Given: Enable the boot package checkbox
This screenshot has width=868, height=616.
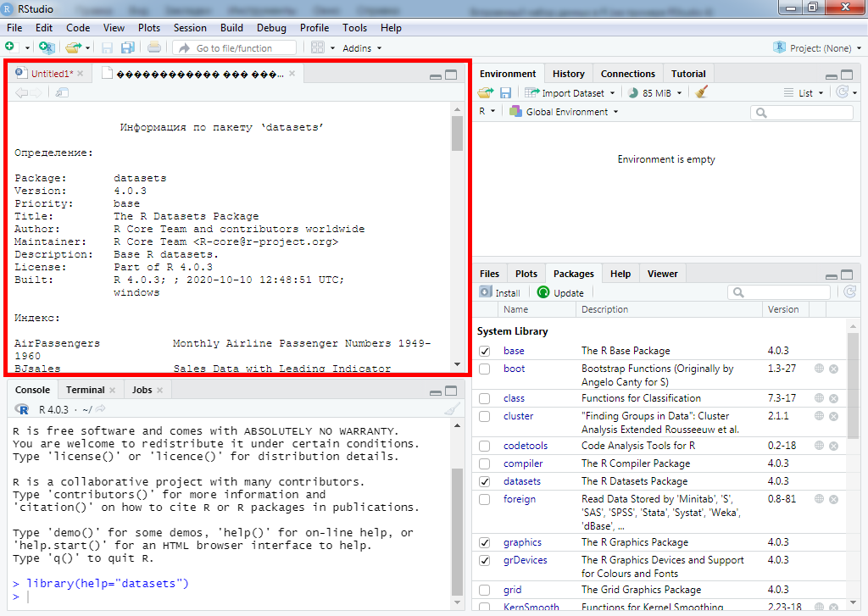Looking at the screenshot, I should click(x=484, y=369).
